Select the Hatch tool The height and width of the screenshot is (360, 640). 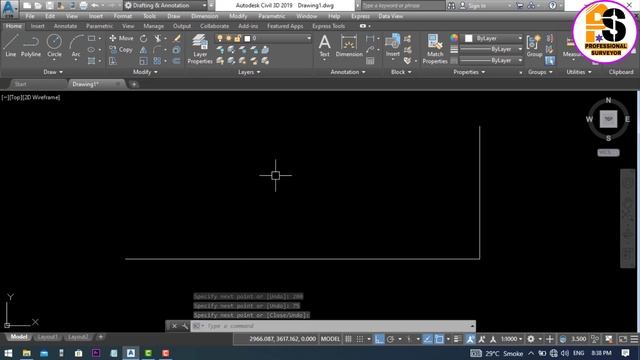point(91,61)
